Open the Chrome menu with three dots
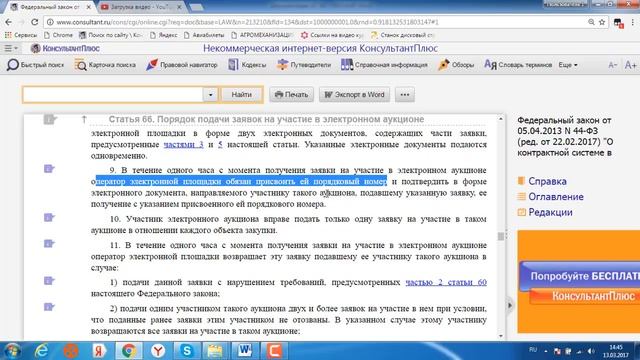Viewport: 640px width, 360px height. click(633, 22)
